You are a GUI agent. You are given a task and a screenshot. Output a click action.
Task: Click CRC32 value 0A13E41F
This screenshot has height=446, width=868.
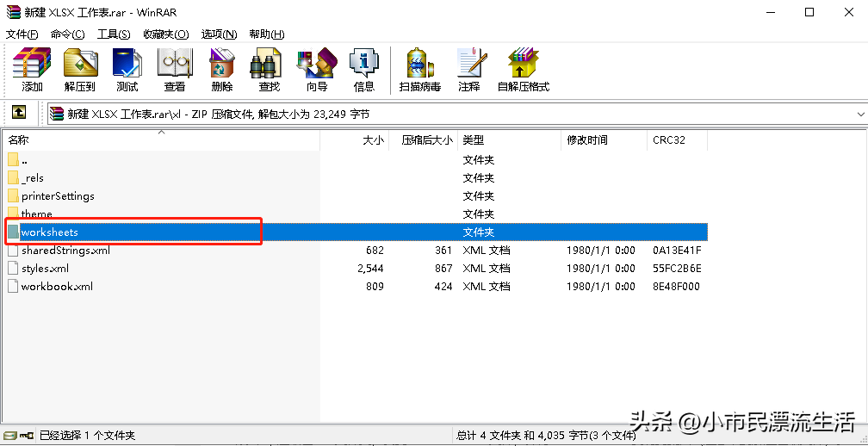[677, 250]
